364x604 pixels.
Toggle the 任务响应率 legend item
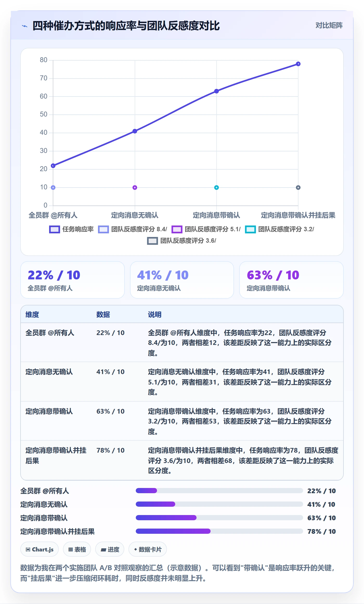click(71, 229)
